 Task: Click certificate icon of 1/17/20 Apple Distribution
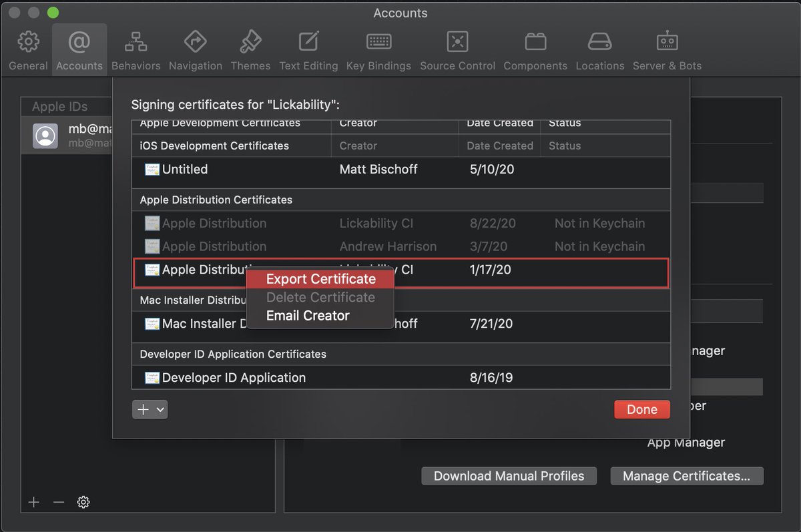[x=152, y=270]
